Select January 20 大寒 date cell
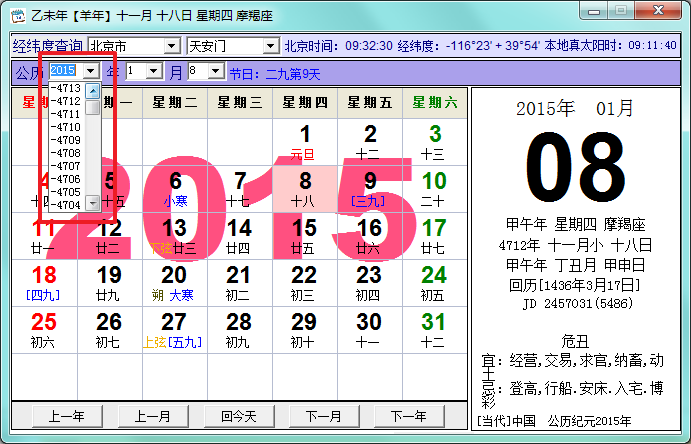 point(175,283)
